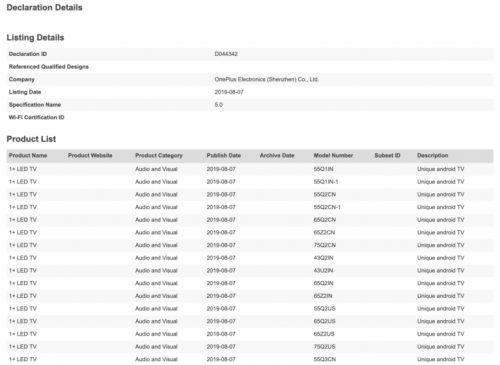Select model number 75Q2US

[x=324, y=346]
